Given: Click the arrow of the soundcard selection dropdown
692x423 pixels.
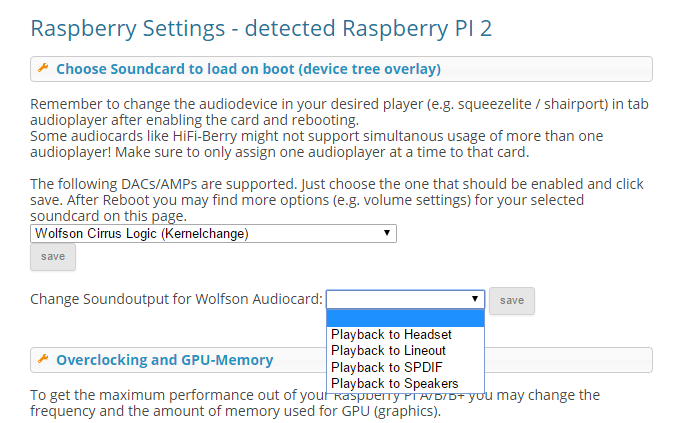Looking at the screenshot, I should [x=387, y=233].
